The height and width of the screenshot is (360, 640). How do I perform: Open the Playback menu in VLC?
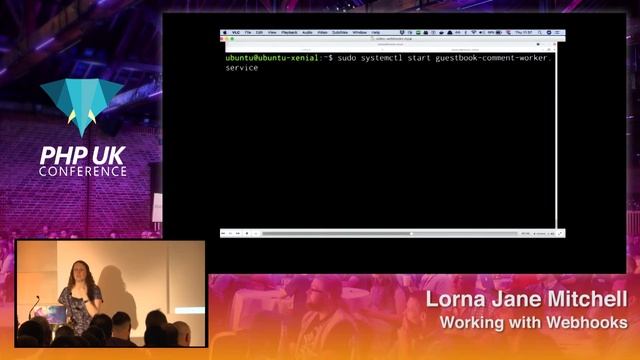pos(289,32)
